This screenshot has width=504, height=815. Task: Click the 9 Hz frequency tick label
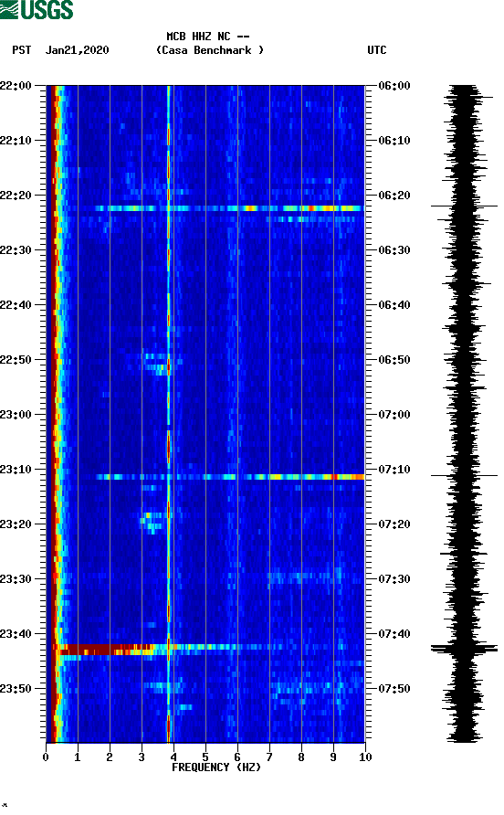coord(333,757)
